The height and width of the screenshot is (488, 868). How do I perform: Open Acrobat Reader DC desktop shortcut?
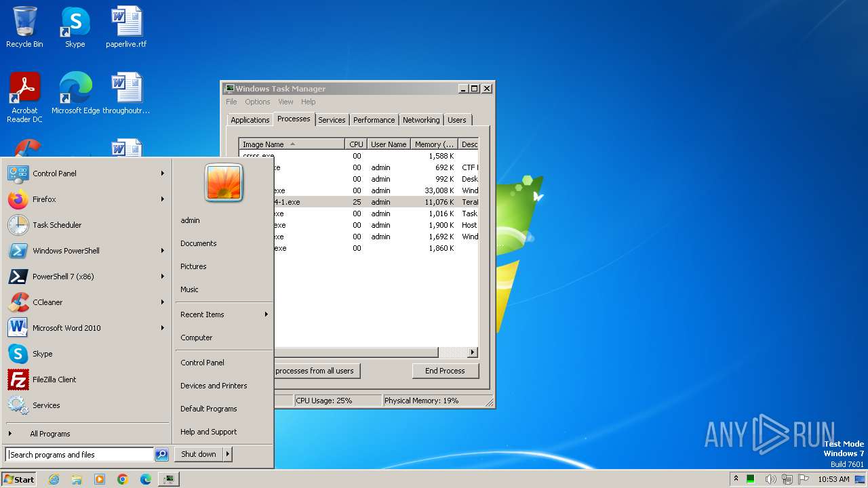coord(24,98)
